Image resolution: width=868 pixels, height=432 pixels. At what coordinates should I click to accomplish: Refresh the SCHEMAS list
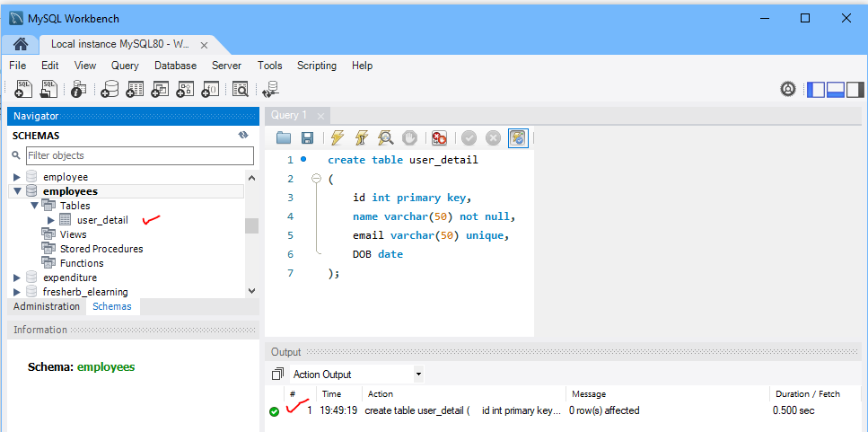[243, 135]
